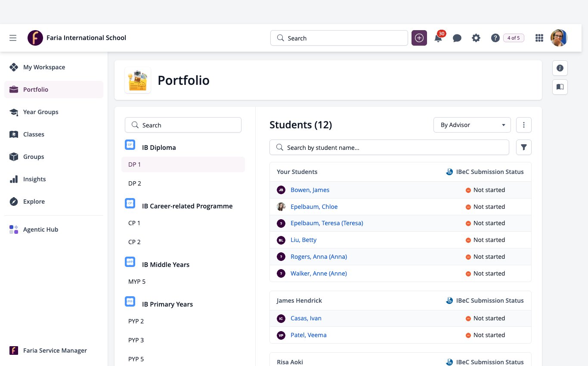Click the IB Career-related Programme icon
The height and width of the screenshot is (366, 588).
click(130, 203)
